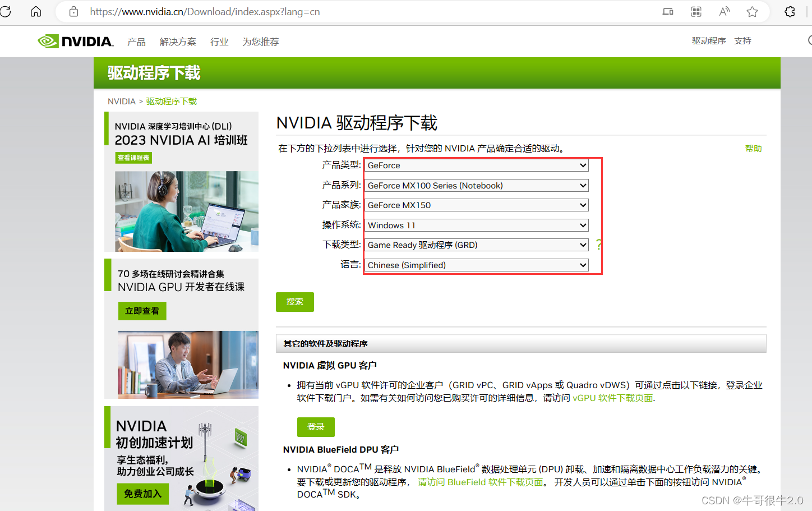Click the man with laptop banner image
812x511 pixels.
(x=188, y=365)
